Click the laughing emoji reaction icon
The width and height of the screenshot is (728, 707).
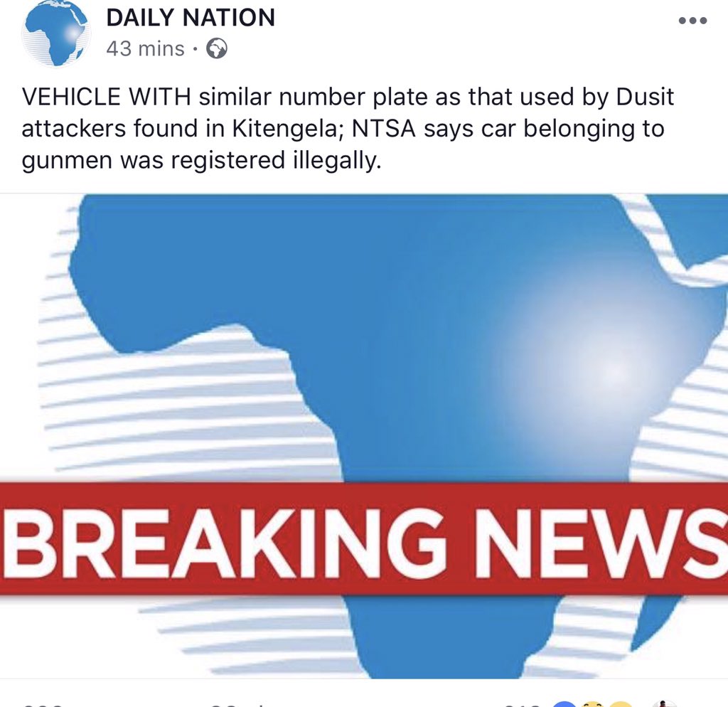tap(592, 704)
